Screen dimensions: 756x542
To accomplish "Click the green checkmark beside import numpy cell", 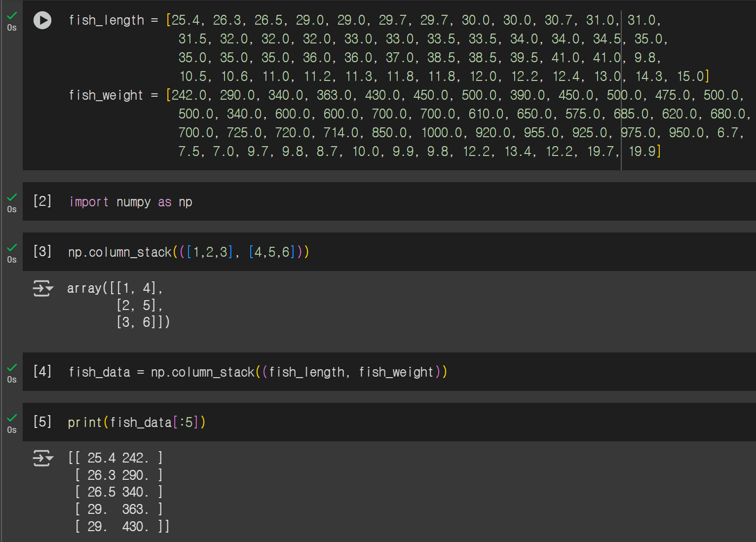I will pyautogui.click(x=12, y=197).
